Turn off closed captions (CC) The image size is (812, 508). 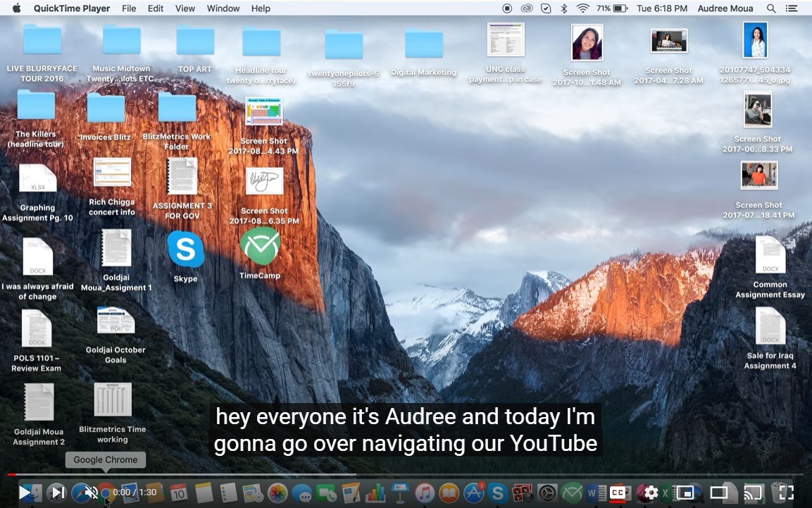click(x=618, y=492)
